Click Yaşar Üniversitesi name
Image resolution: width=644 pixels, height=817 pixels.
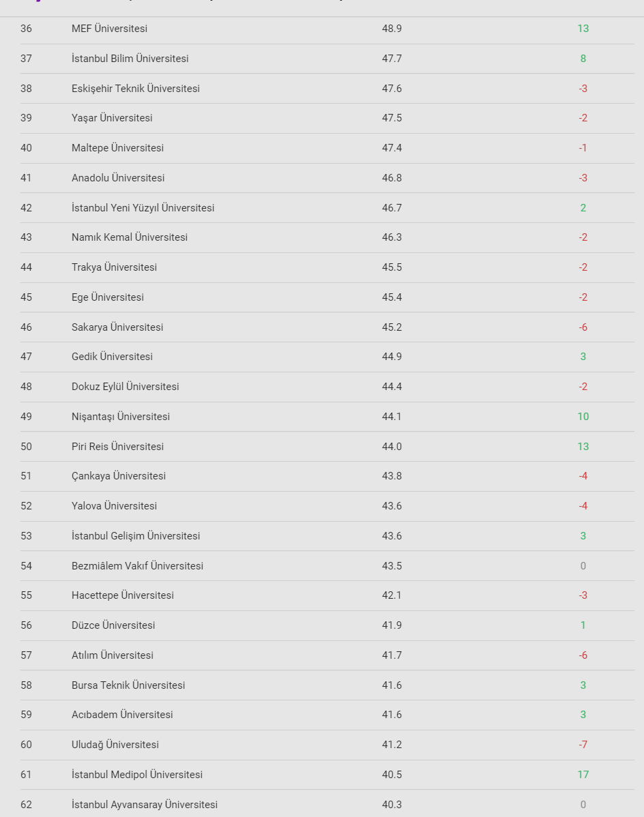click(x=112, y=118)
